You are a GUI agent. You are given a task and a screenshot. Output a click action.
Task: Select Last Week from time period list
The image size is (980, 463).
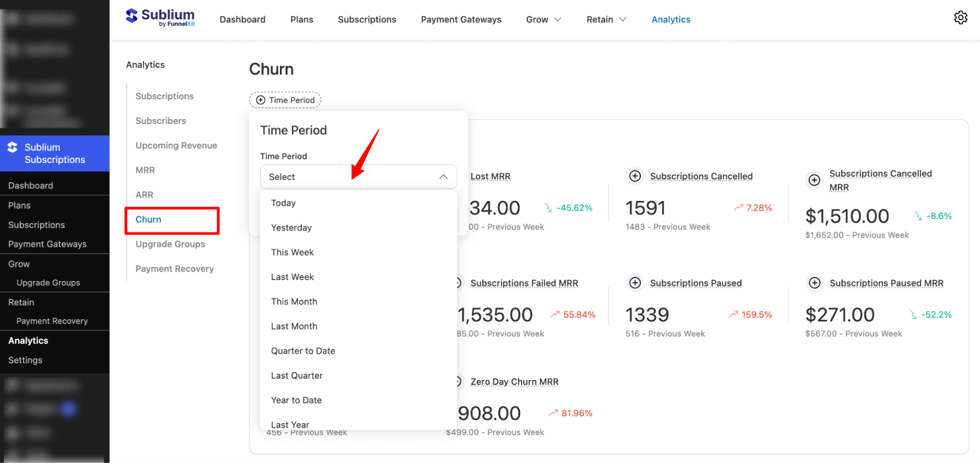tap(292, 277)
